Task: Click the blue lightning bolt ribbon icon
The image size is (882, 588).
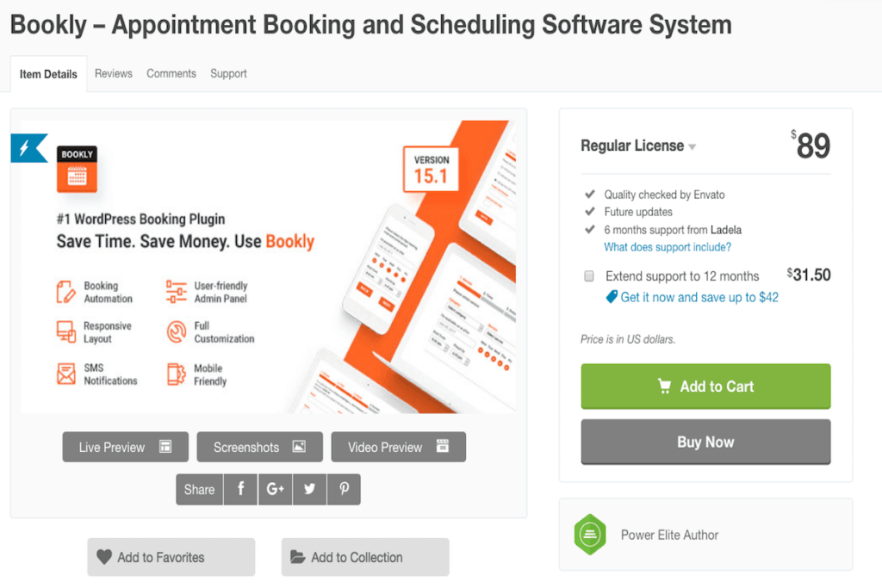Action: [x=29, y=148]
